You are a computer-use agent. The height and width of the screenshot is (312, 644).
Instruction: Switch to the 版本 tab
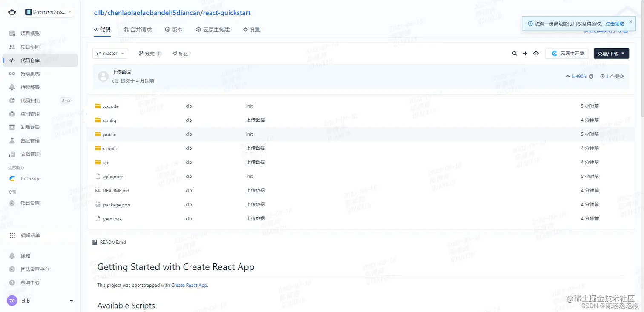pos(174,30)
